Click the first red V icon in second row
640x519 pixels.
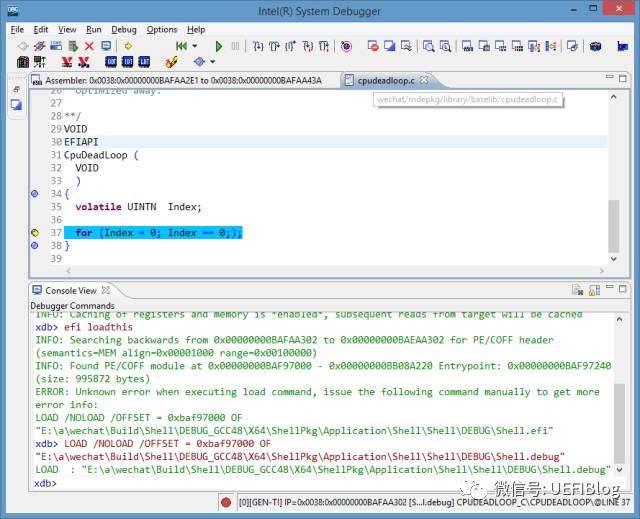click(x=67, y=62)
